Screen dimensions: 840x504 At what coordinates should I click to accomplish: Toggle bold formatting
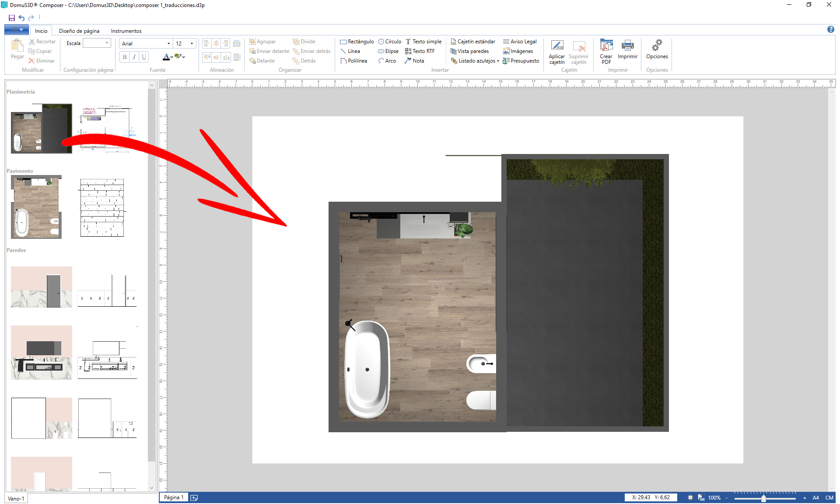coord(125,57)
